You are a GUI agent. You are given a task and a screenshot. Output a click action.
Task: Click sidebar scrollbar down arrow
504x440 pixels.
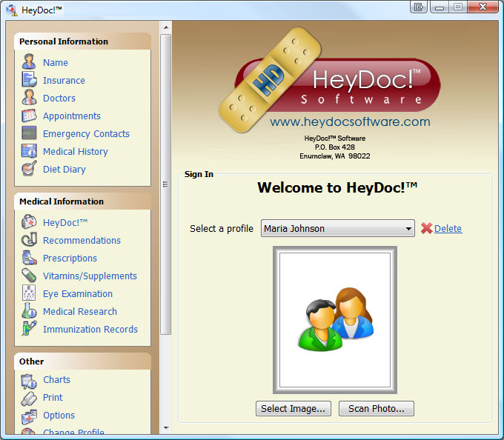tap(166, 428)
